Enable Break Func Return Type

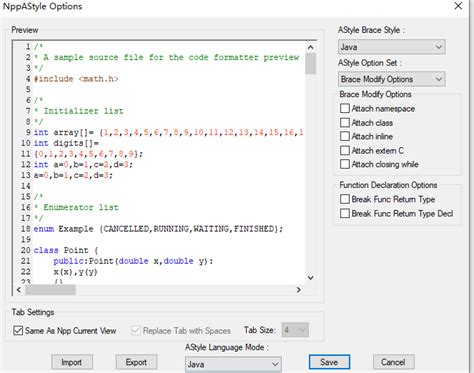[345, 199]
